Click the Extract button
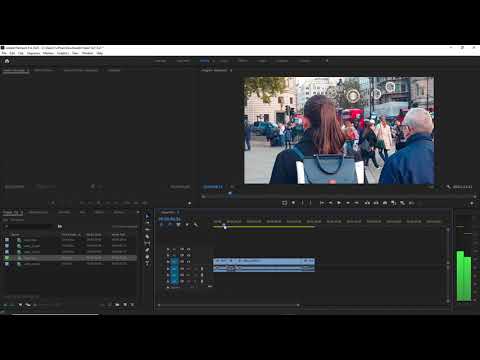The height and width of the screenshot is (360, 480). (376, 203)
